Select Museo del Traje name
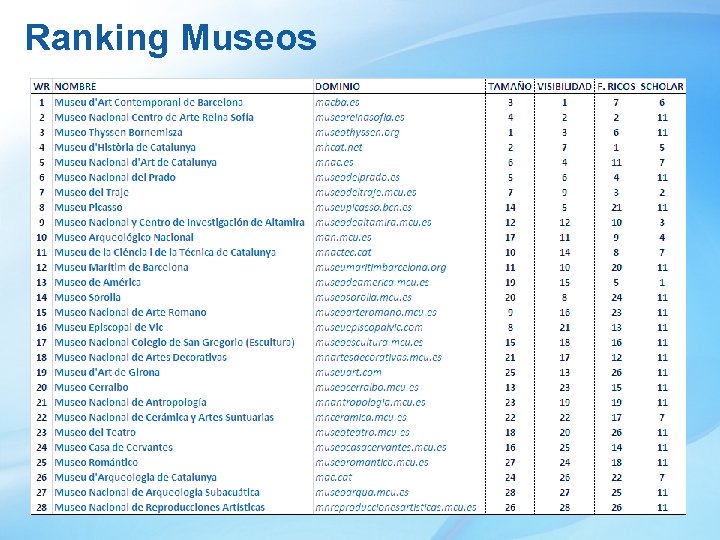 [x=91, y=192]
